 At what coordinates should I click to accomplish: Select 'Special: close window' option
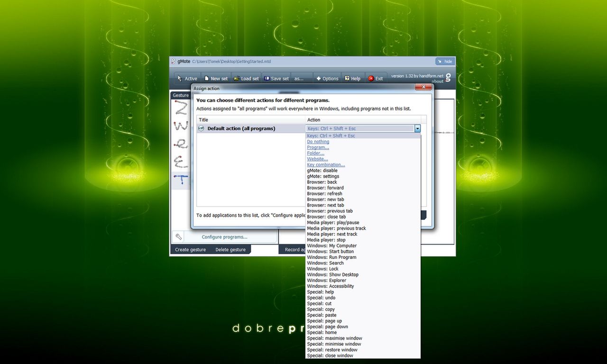coord(363,355)
